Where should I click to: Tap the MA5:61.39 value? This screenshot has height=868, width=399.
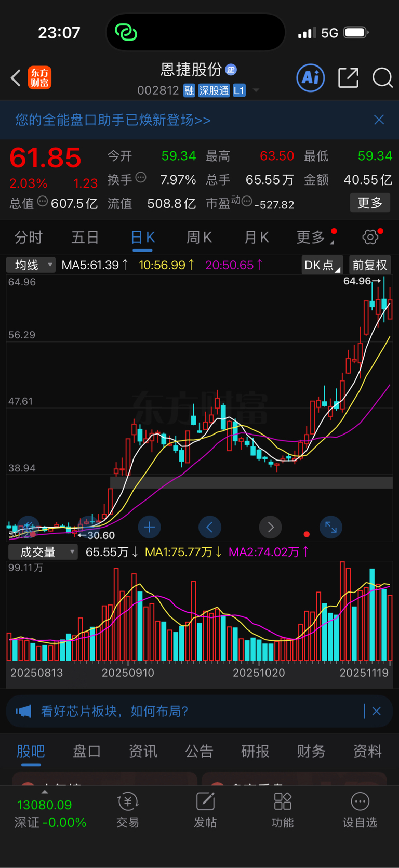coord(95,265)
